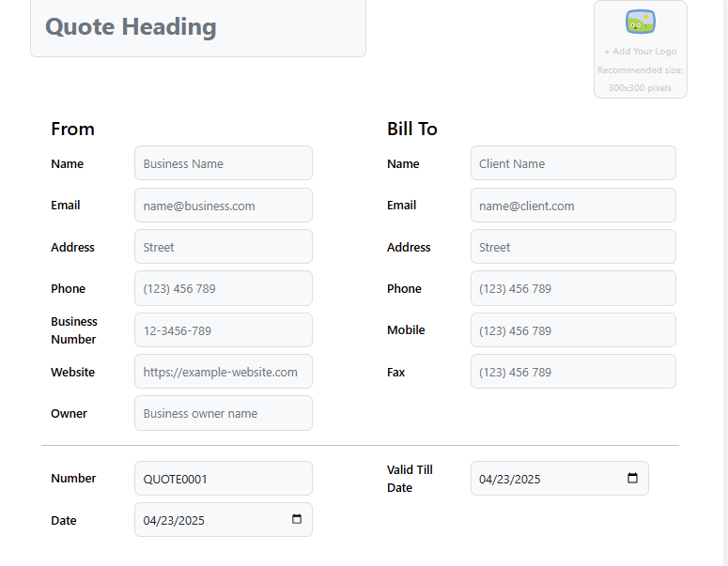Focus the Website URL input field
728x566 pixels.
[x=223, y=372]
